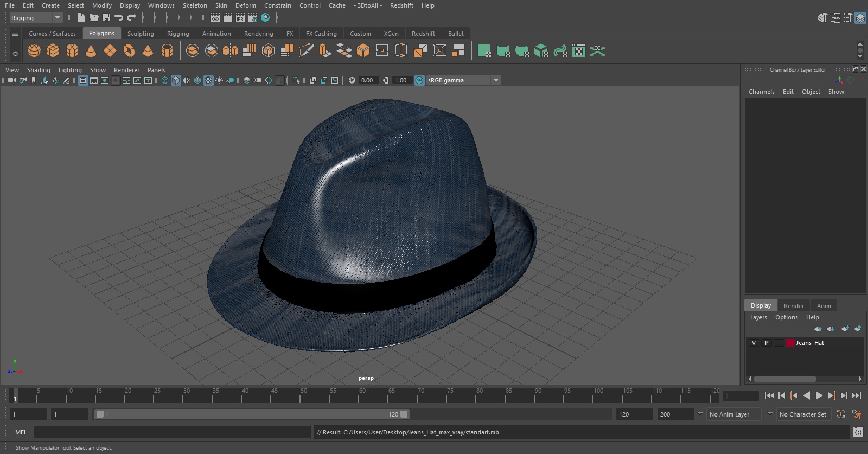868x454 pixels.
Task: Click the IPR render icon
Action: coord(240,18)
